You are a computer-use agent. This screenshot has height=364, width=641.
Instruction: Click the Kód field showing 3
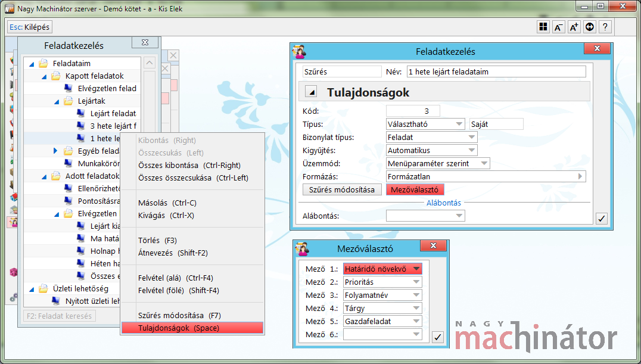tap(413, 111)
